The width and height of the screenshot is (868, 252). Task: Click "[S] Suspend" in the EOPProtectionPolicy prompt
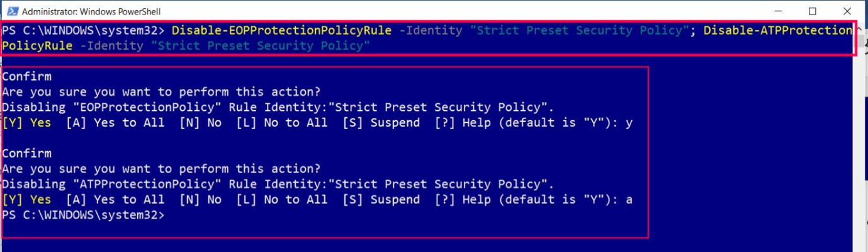point(381,123)
